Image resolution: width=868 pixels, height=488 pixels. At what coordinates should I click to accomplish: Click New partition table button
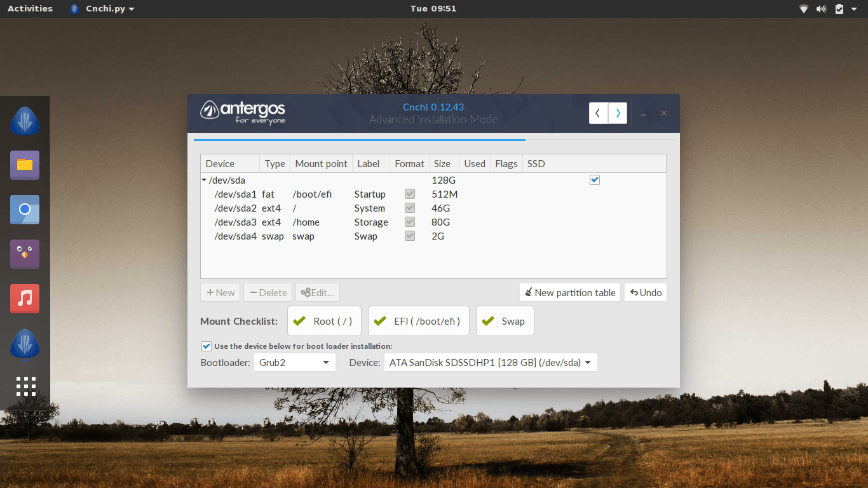pos(570,292)
